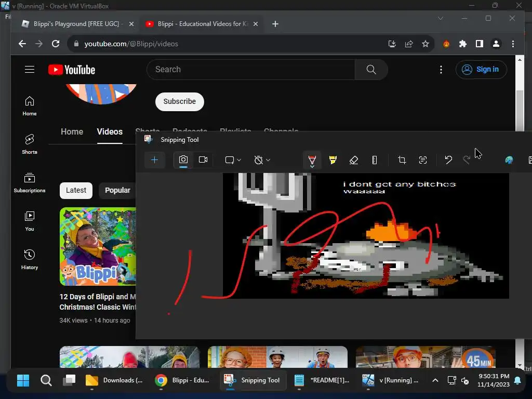Click the YouTube Search field
532x399 pixels.
[251, 70]
